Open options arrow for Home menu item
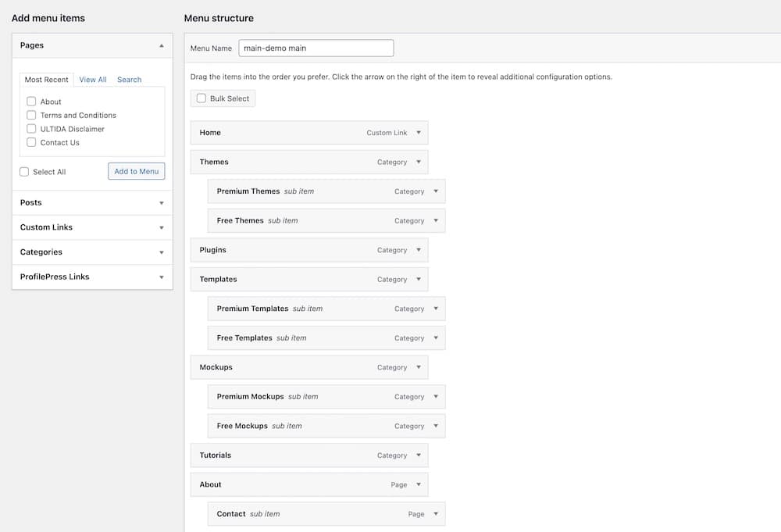The height and width of the screenshot is (532, 781). [419, 133]
